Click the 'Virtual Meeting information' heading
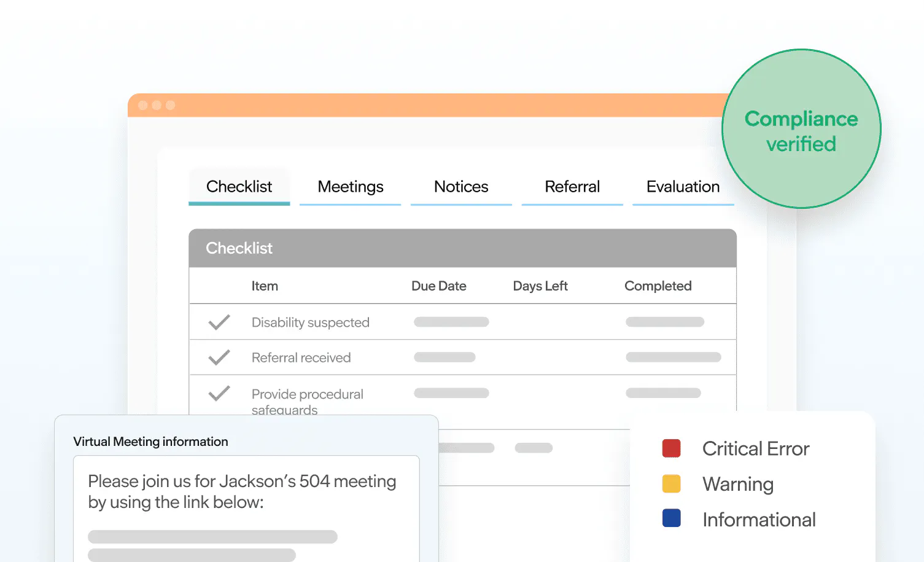 coord(150,442)
